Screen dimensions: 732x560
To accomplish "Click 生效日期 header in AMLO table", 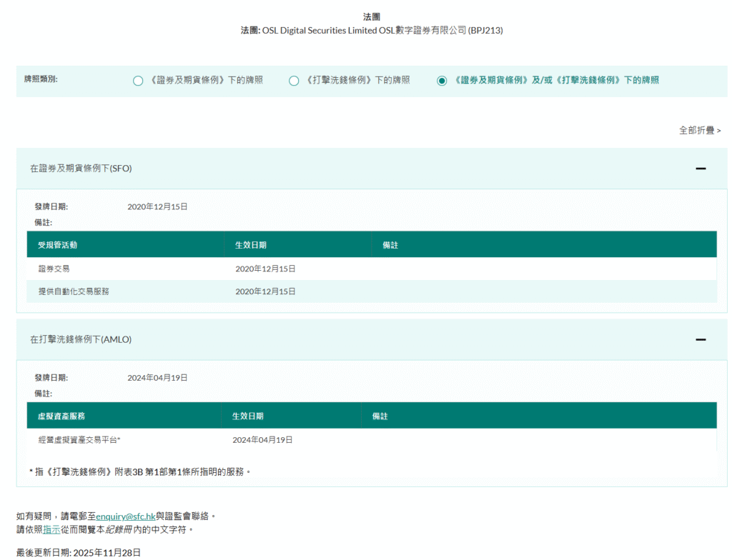I will [247, 416].
